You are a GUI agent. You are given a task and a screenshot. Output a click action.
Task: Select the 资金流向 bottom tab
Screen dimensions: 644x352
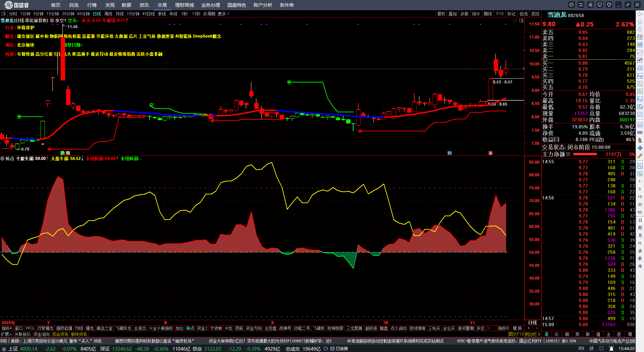point(41,334)
